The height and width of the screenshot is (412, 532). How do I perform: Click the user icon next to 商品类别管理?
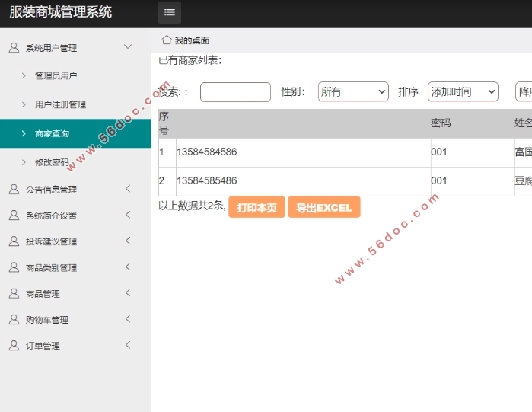point(14,267)
